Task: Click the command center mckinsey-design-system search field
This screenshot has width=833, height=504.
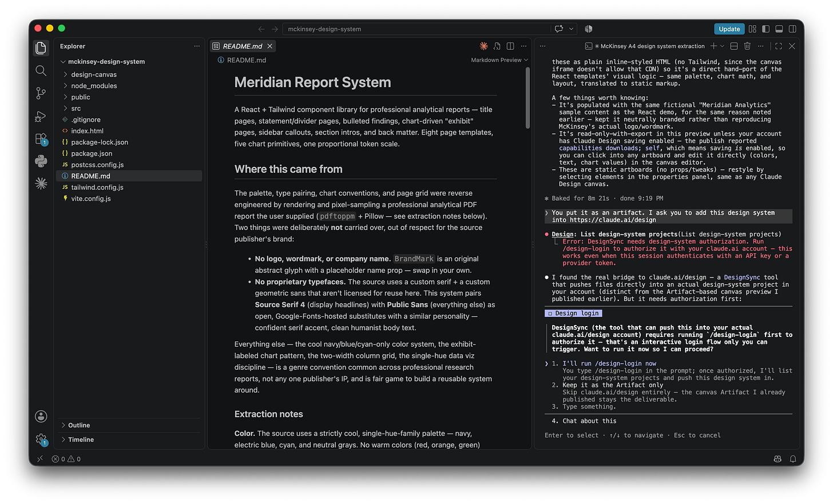Action: [416, 29]
